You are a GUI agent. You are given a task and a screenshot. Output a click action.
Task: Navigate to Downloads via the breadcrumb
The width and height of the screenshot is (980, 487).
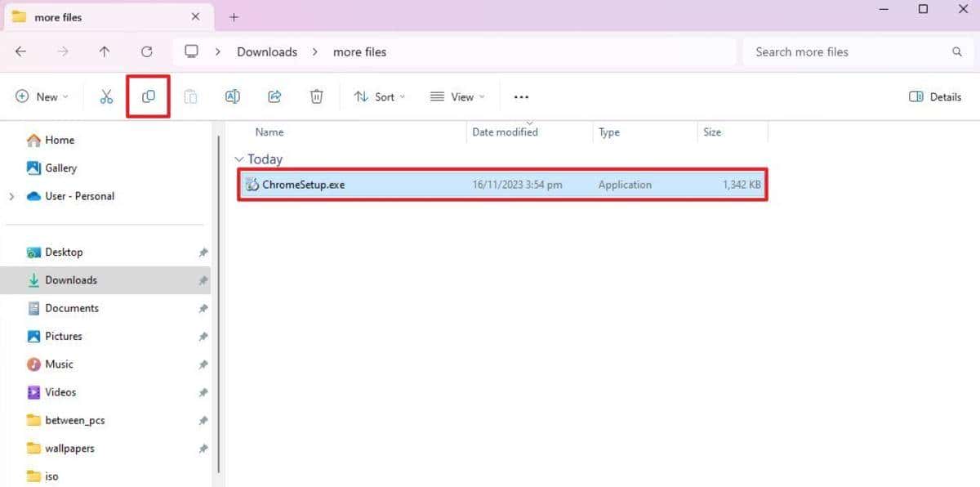coord(266,51)
